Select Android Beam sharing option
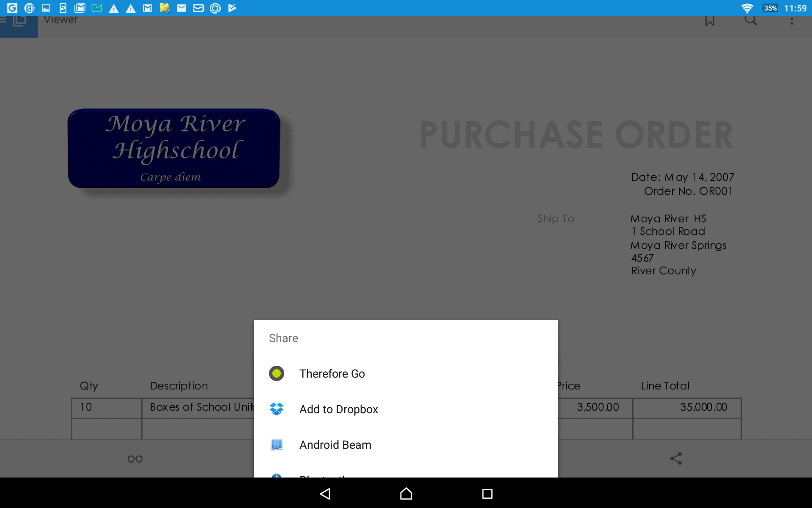Viewport: 812px width, 508px height. [x=406, y=444]
